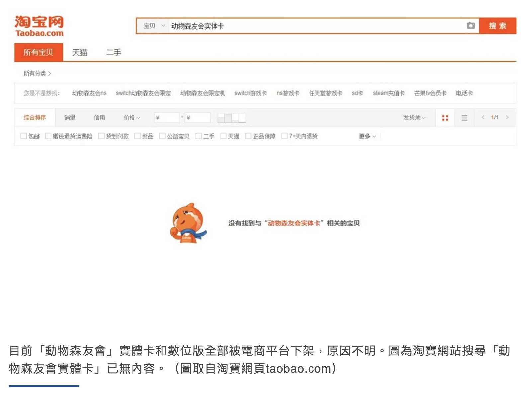The image size is (532, 393).
Task: Click the price range bar selector
Action: point(232,118)
